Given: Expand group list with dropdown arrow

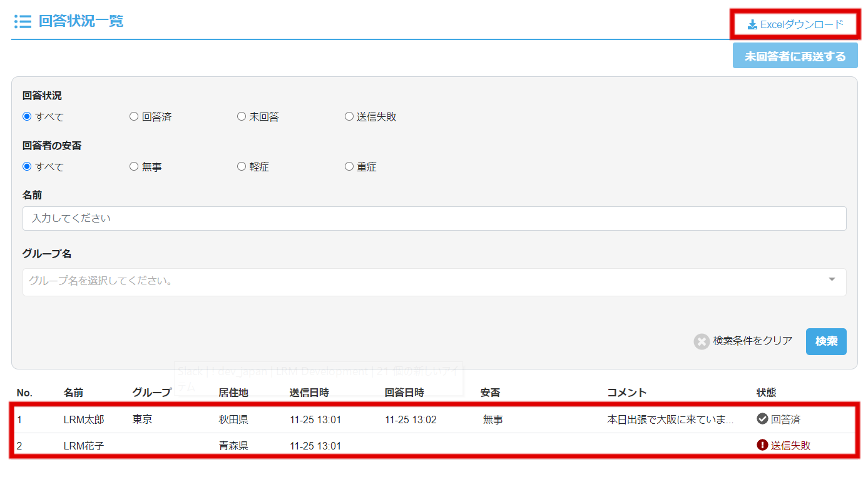Looking at the screenshot, I should pyautogui.click(x=832, y=279).
